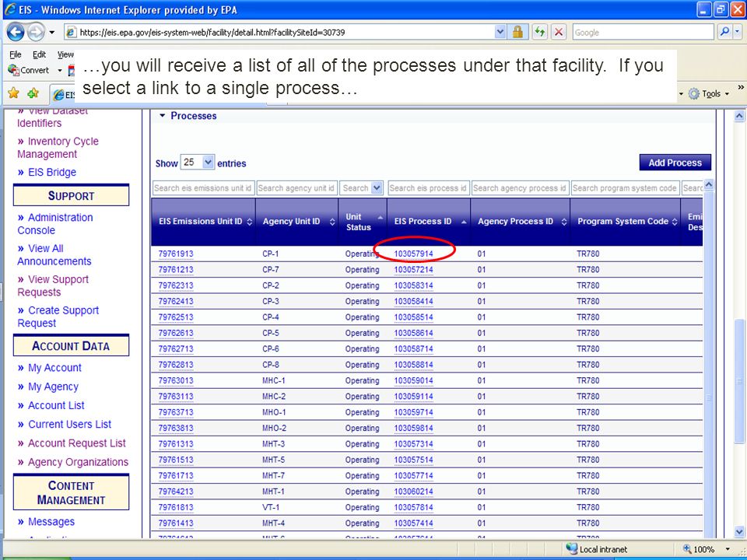This screenshot has width=747, height=560.
Task: Click the Search agency unit id field
Action: [x=297, y=188]
